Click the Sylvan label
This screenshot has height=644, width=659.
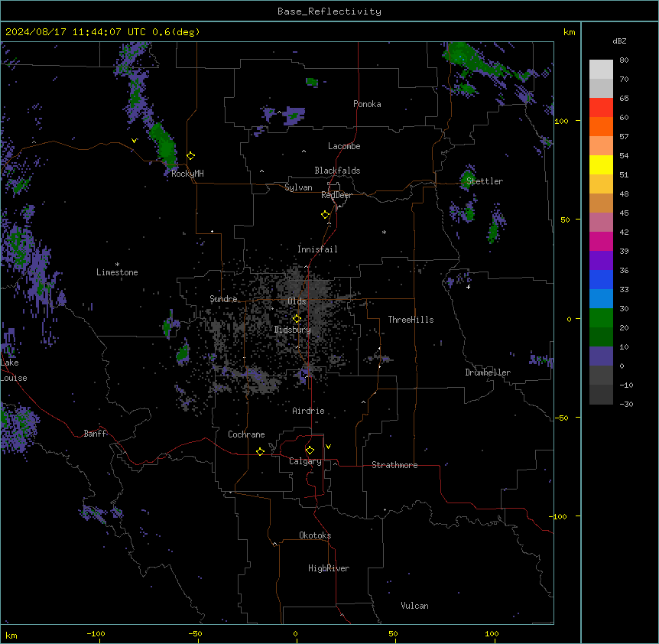click(x=298, y=187)
